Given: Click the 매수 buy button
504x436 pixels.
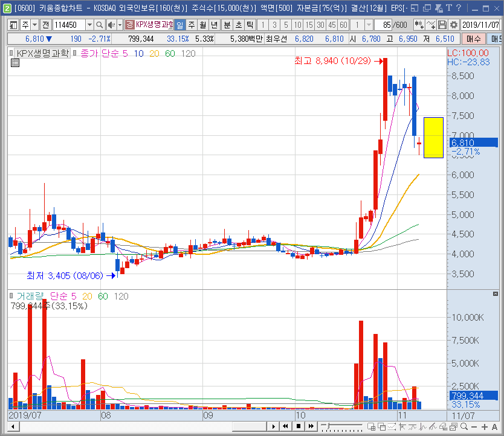Looking at the screenshot, I should tap(473, 39).
